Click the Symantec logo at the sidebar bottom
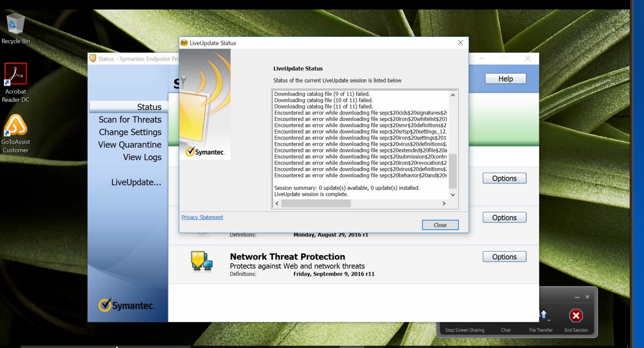 (x=128, y=305)
